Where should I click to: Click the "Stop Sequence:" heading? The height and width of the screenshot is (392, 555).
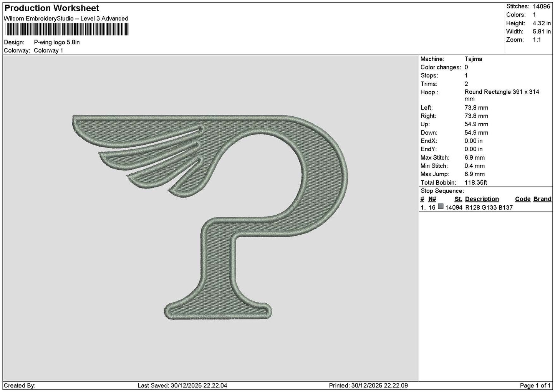[442, 191]
